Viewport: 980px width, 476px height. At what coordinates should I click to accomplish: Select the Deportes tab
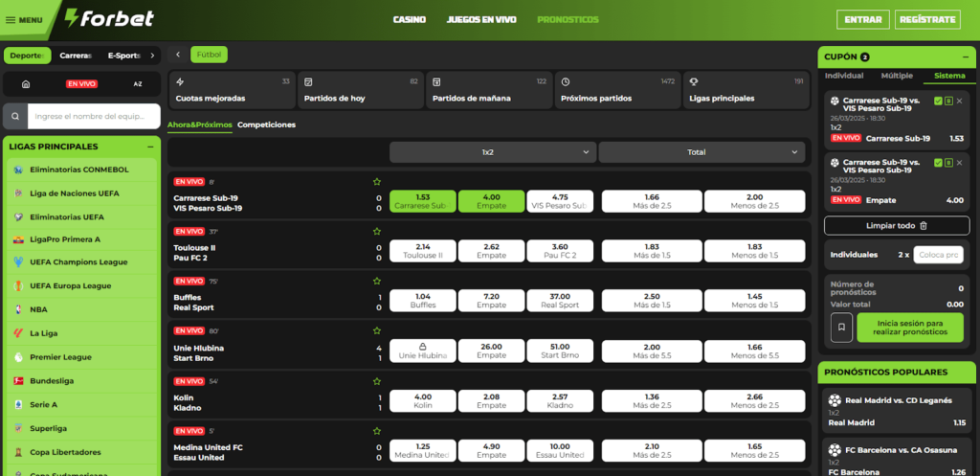[28, 56]
